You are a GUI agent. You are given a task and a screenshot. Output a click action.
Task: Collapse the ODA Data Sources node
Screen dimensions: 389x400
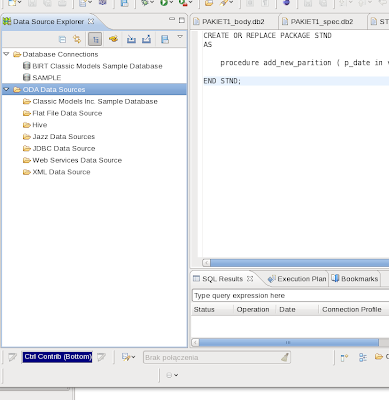tap(6, 89)
